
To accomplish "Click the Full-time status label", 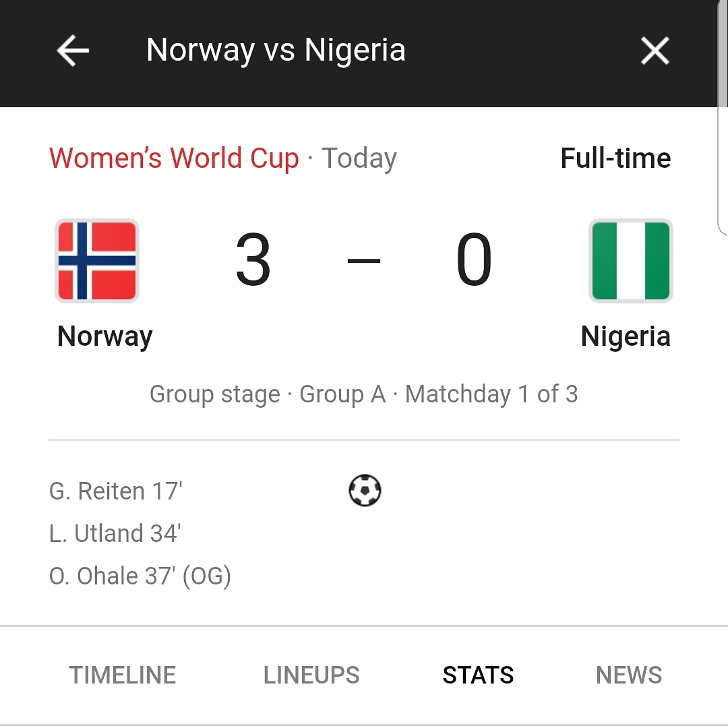I will (615, 158).
